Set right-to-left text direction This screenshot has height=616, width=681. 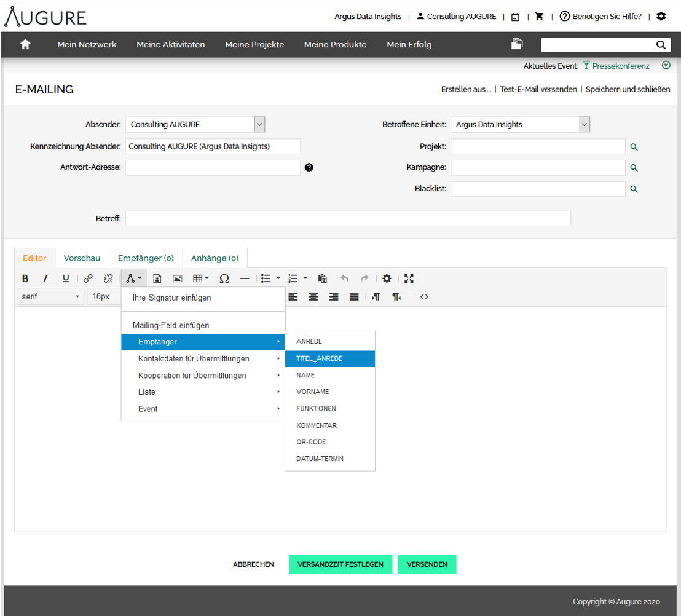point(396,297)
